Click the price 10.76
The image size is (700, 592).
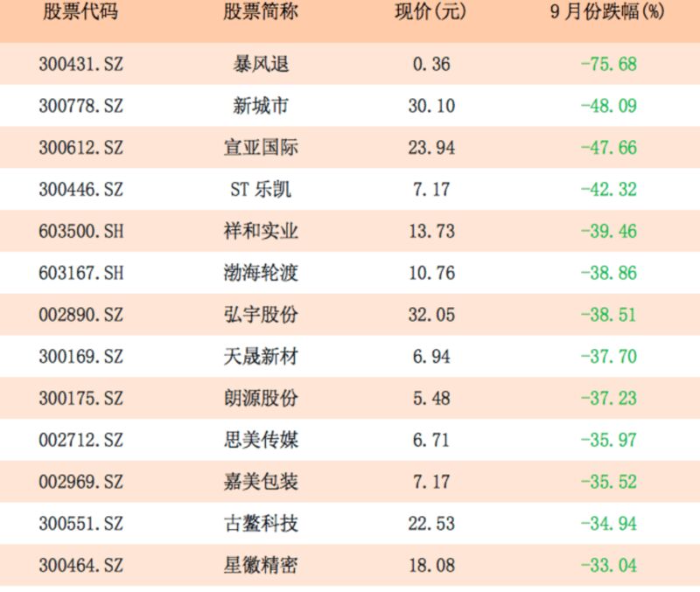(431, 273)
